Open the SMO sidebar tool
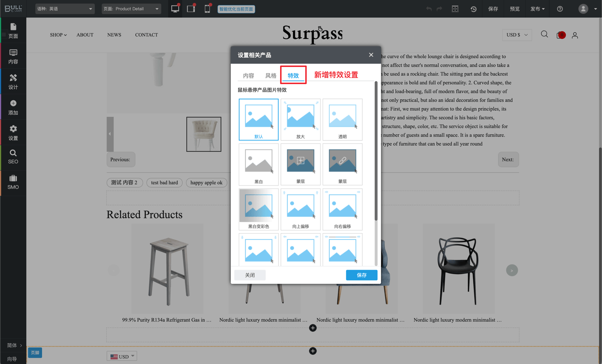The width and height of the screenshot is (602, 364). coord(13,182)
